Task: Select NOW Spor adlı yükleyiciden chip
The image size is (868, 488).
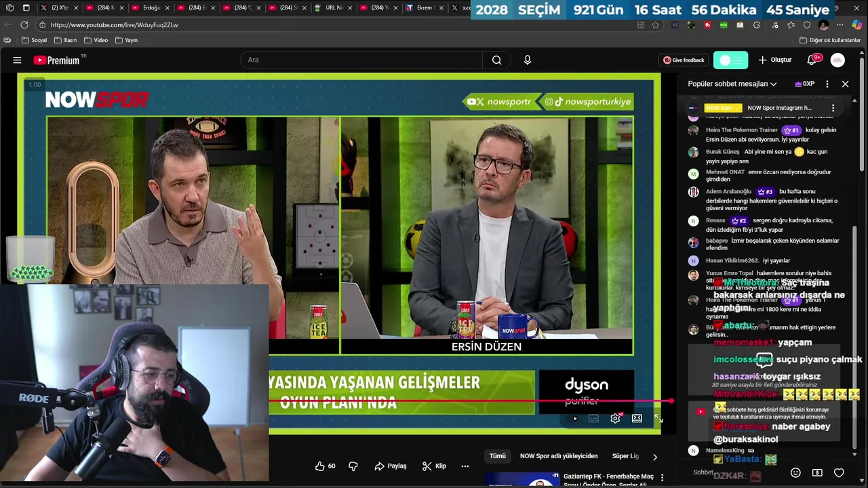Action: pos(559,456)
